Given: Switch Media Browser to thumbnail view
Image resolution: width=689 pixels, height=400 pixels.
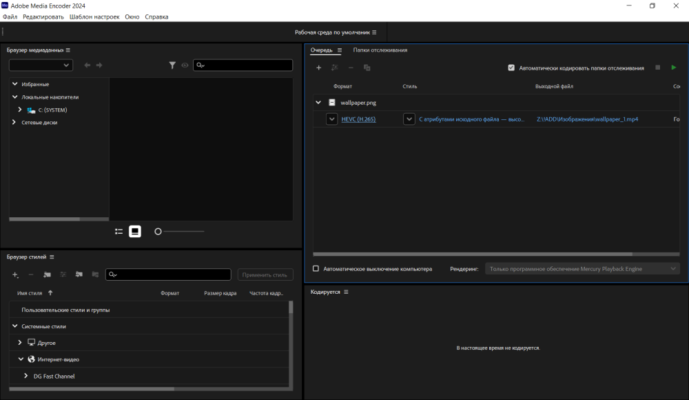Looking at the screenshot, I should click(135, 232).
